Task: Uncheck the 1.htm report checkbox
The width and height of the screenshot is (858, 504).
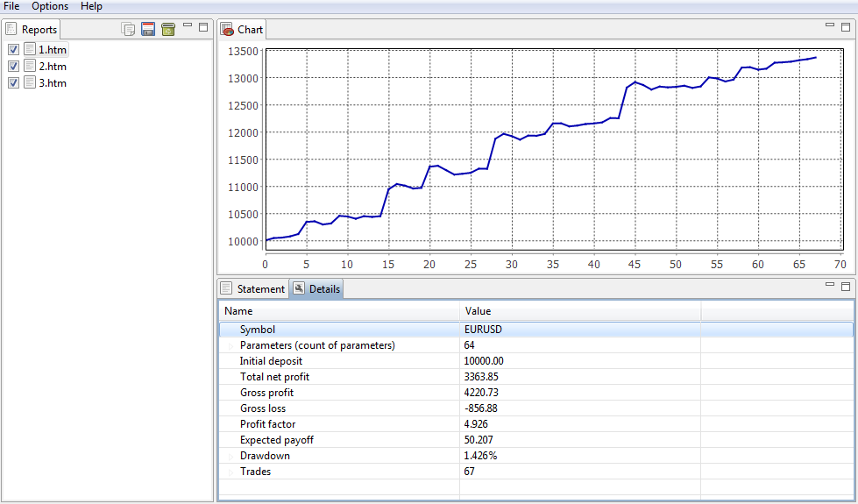Action: [14, 49]
